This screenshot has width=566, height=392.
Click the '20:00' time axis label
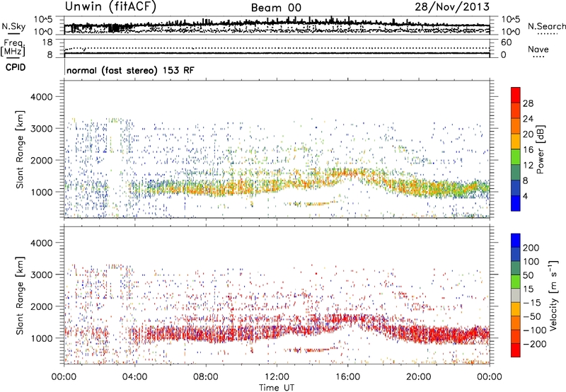(418, 377)
